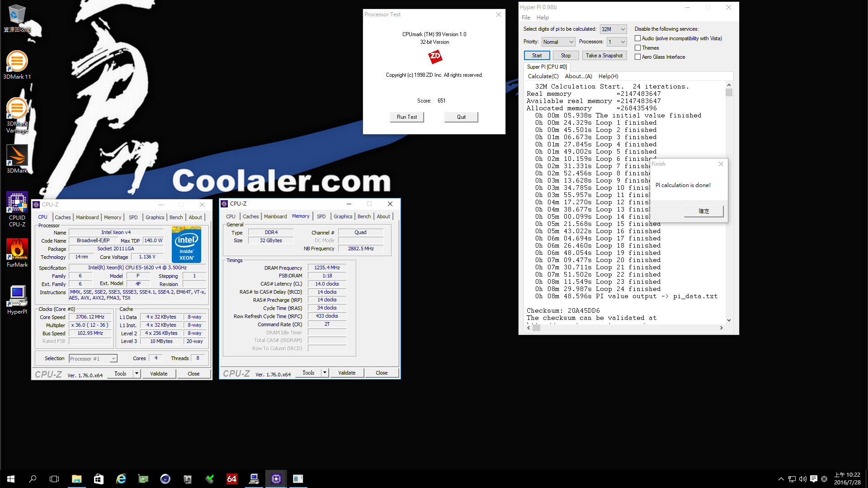The height and width of the screenshot is (488, 868).
Task: Click Validate in the CPU-Z Memory window
Action: click(347, 373)
